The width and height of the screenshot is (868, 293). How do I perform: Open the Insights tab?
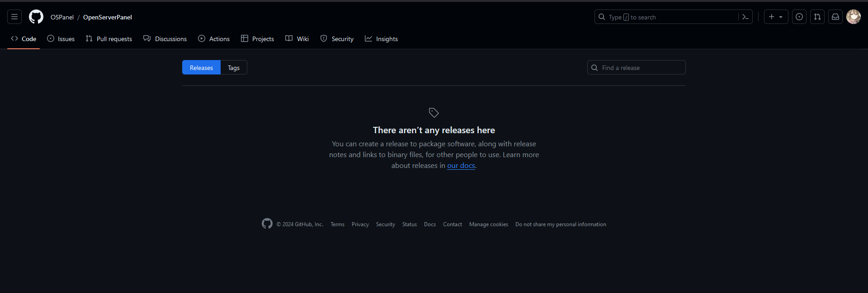pyautogui.click(x=382, y=39)
